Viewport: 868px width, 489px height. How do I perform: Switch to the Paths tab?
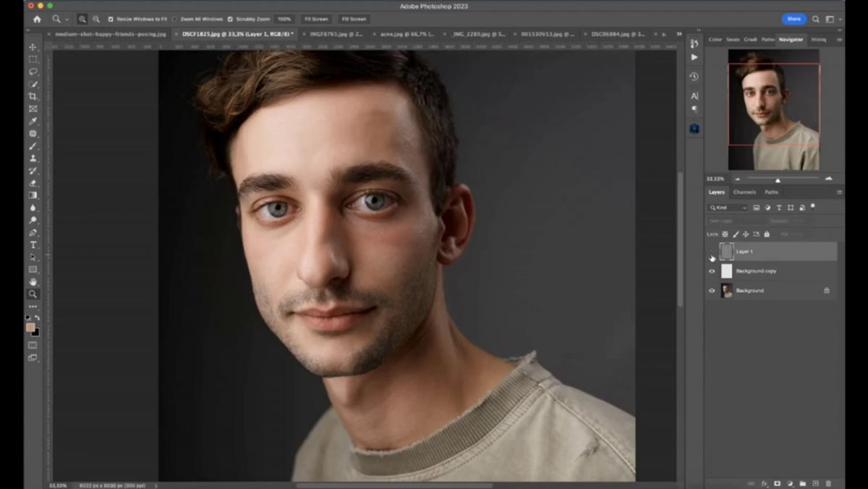point(771,192)
